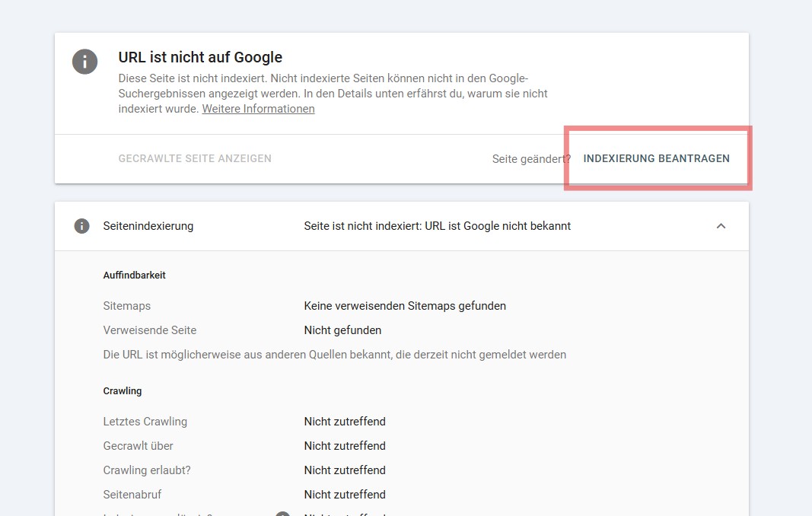Click the 'Crawling erlaubt?' label
This screenshot has width=812, height=516.
tap(147, 470)
